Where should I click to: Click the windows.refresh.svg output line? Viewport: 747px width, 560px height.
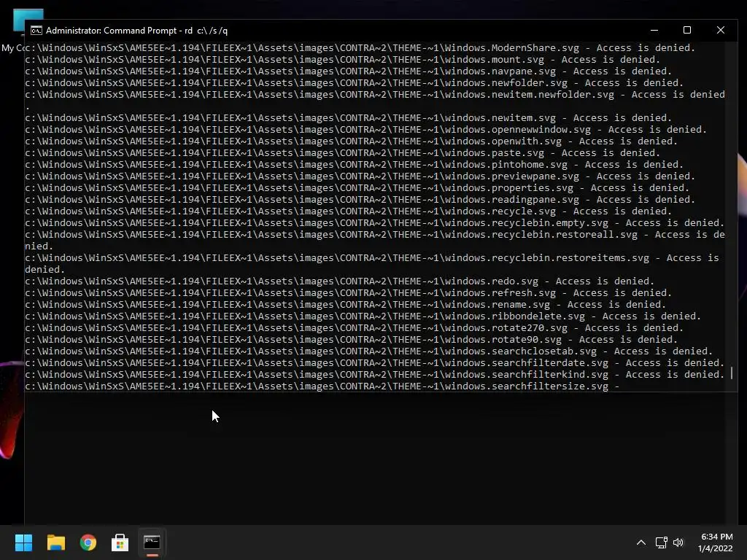point(348,293)
